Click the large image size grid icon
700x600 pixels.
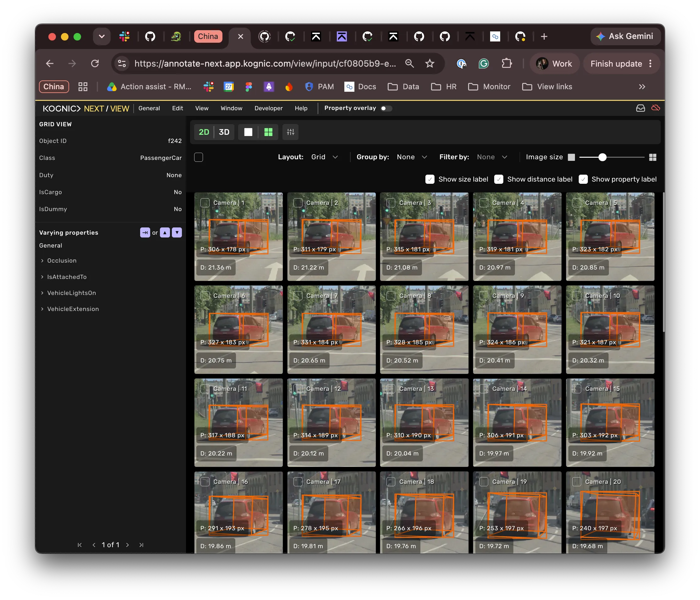coord(653,157)
